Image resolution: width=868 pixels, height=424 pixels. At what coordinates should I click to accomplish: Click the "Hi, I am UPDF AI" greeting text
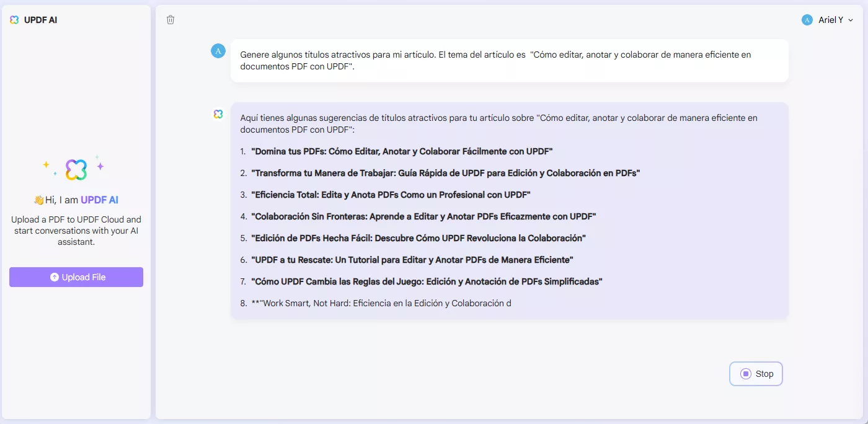[x=76, y=200]
